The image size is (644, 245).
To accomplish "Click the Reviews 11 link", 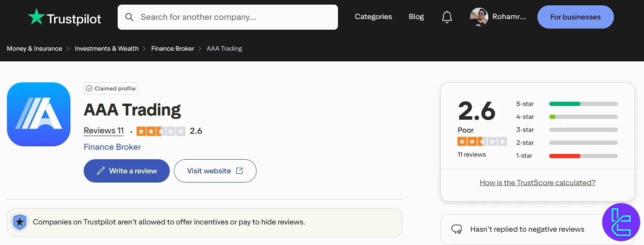I will pyautogui.click(x=103, y=130).
